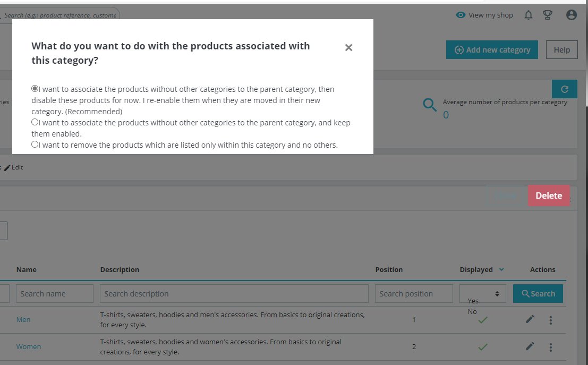Image resolution: width=588 pixels, height=365 pixels.
Task: Open three-dot actions menu for Men row
Action: [551, 320]
